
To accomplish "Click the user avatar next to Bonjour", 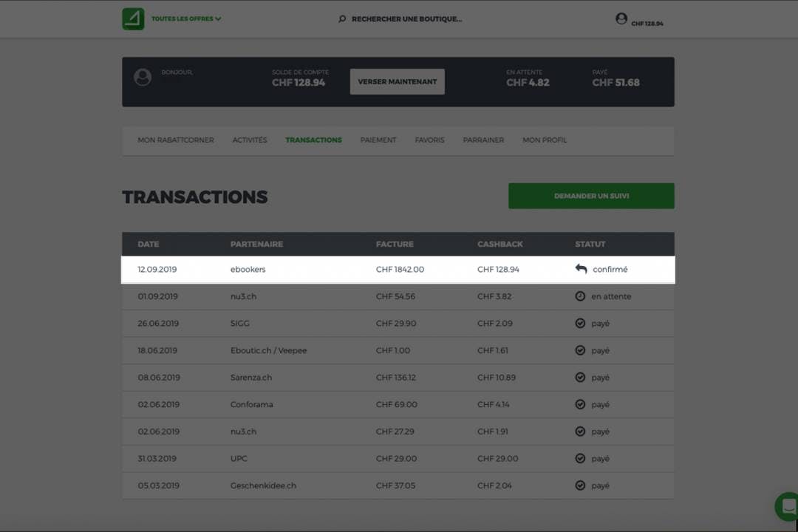I will tap(143, 77).
